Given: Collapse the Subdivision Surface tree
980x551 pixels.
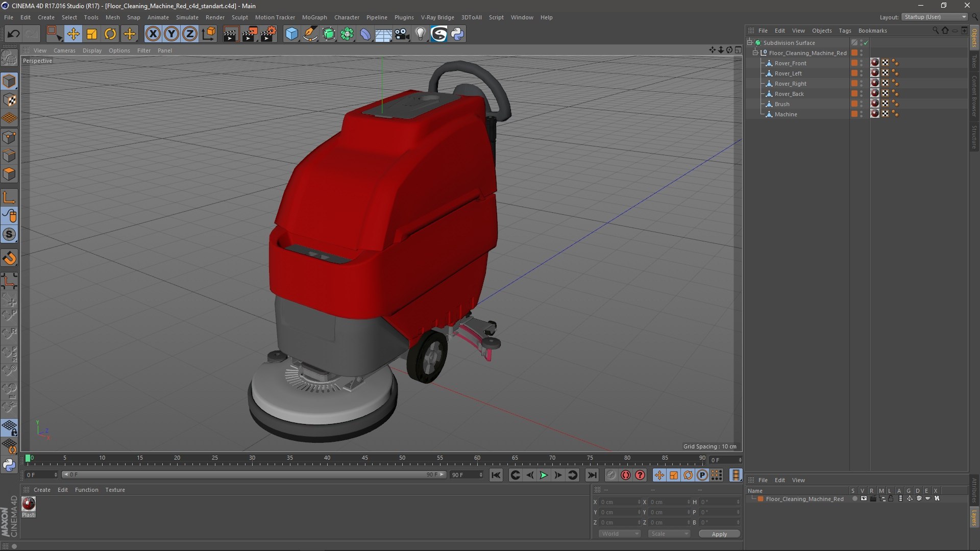Looking at the screenshot, I should (x=750, y=43).
